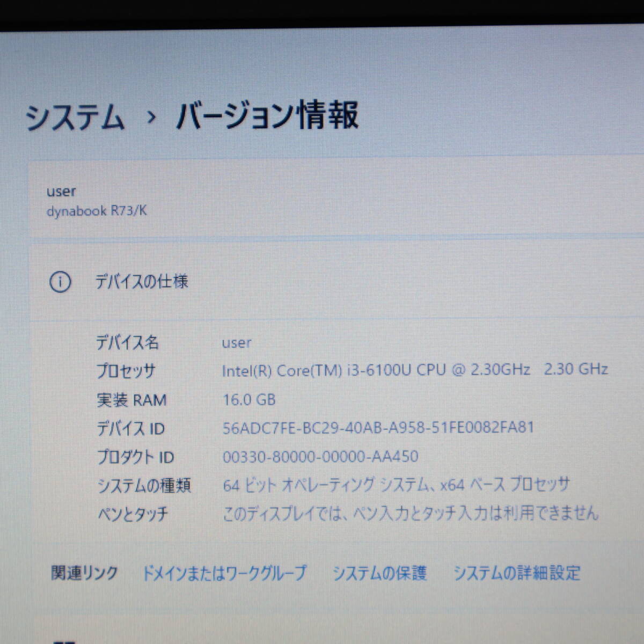Open ドメインまたはワークグループ link

pos(224,573)
